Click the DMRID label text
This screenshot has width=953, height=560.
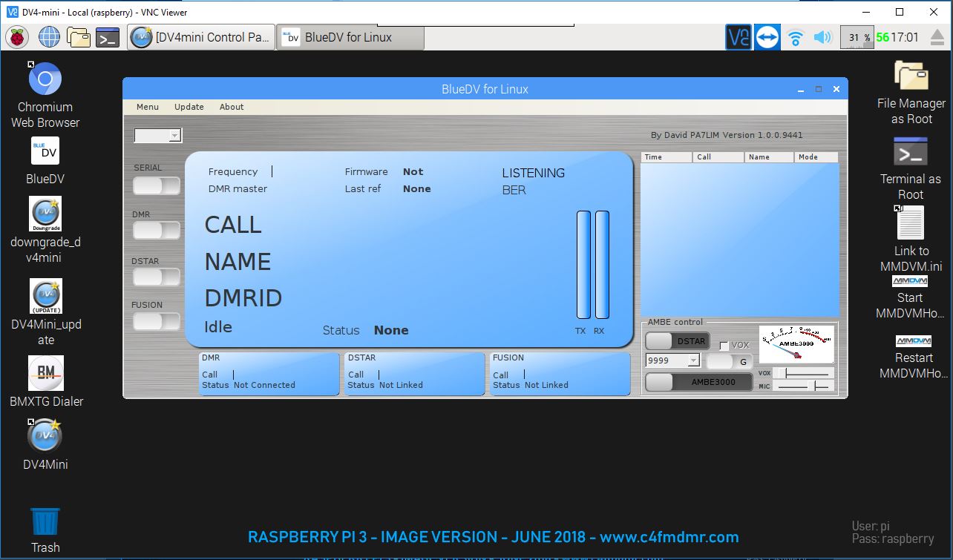click(x=243, y=298)
